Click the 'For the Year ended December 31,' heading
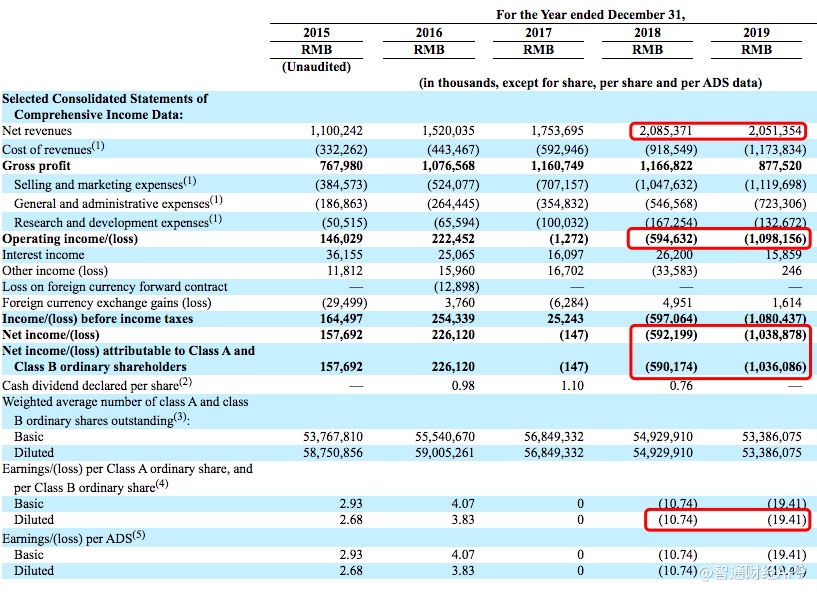817x592 pixels. [x=590, y=15]
